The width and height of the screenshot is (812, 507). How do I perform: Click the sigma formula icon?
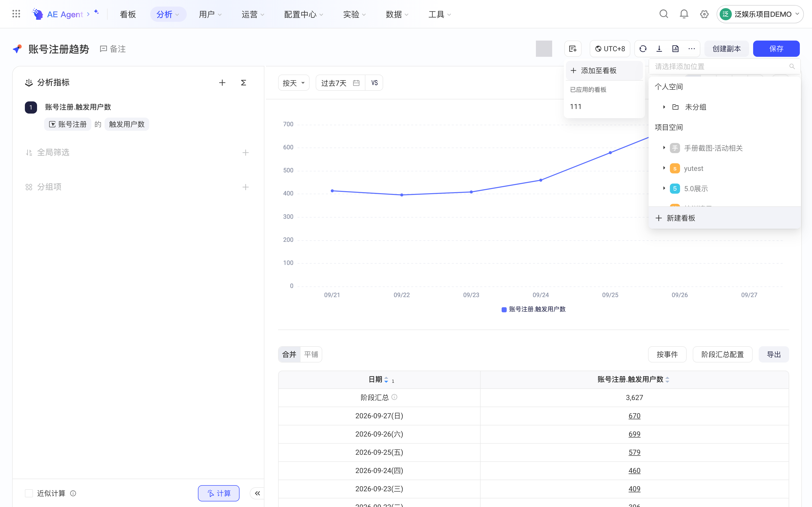[x=244, y=82]
